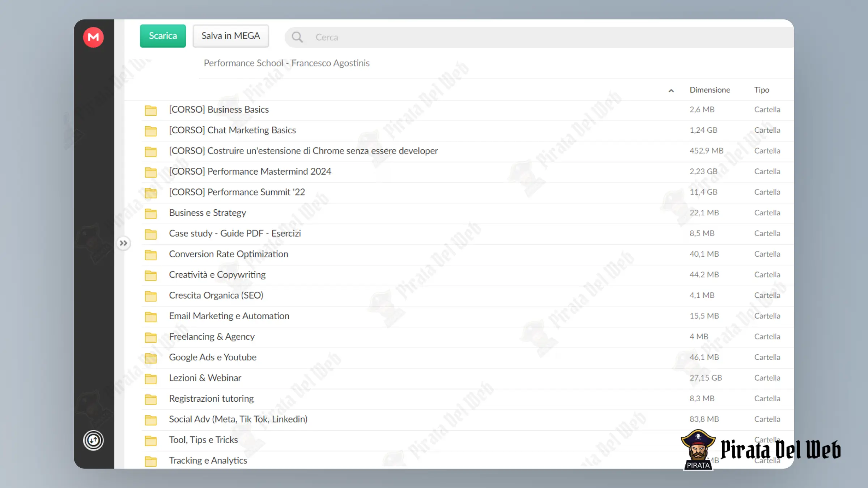Viewport: 868px width, 488px height.
Task: Expand the sidebar with double-chevron button
Action: [x=123, y=243]
